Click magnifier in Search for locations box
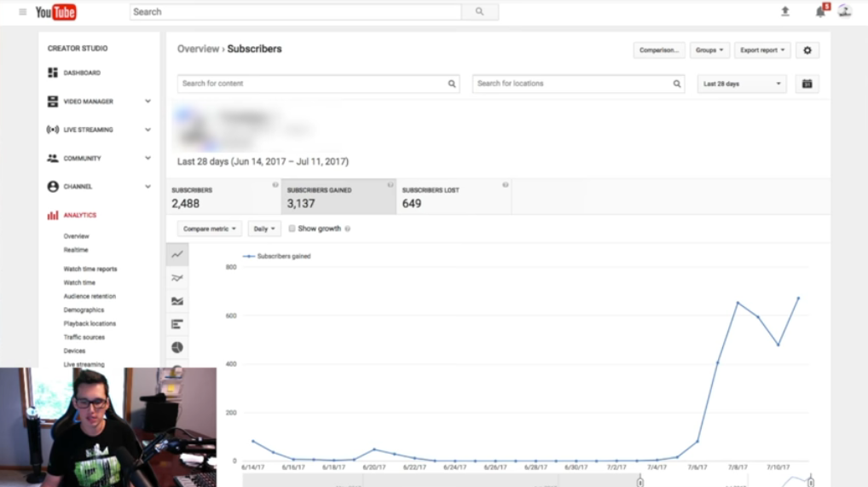 tap(676, 84)
